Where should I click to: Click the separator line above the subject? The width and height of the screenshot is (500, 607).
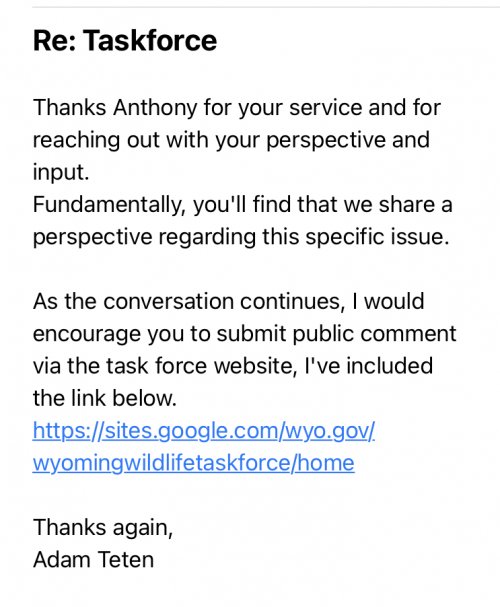click(x=266, y=7)
